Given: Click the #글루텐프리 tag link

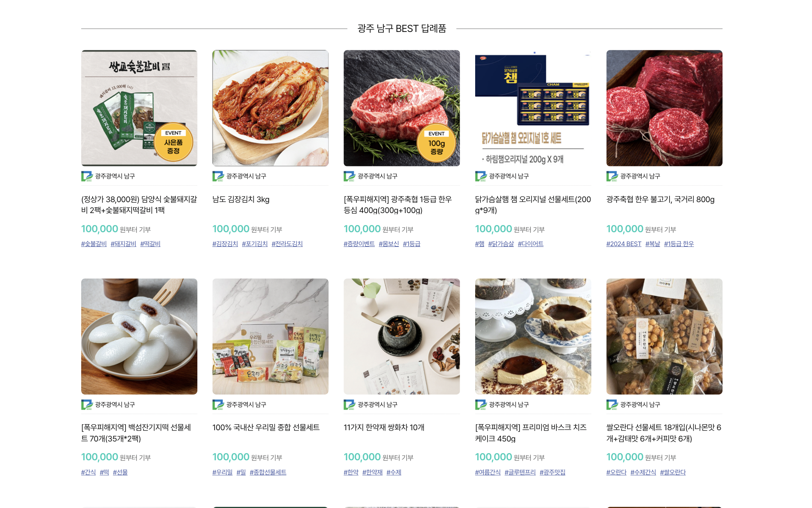Looking at the screenshot, I should pos(520,472).
